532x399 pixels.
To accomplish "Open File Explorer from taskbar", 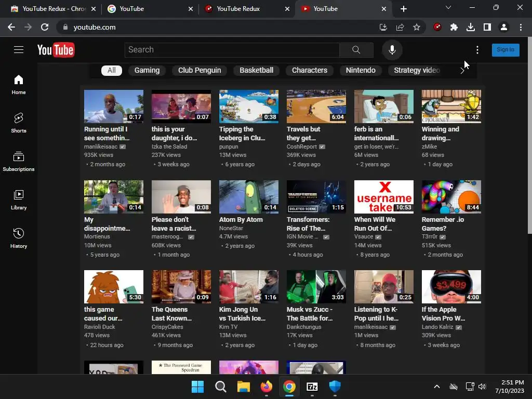I will pos(243,387).
